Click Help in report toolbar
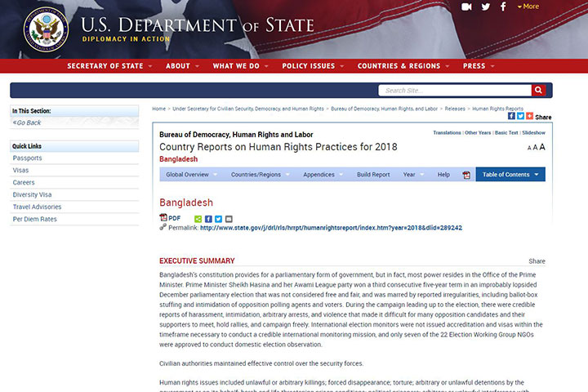Viewport: 588px width, 392px height. click(x=443, y=175)
